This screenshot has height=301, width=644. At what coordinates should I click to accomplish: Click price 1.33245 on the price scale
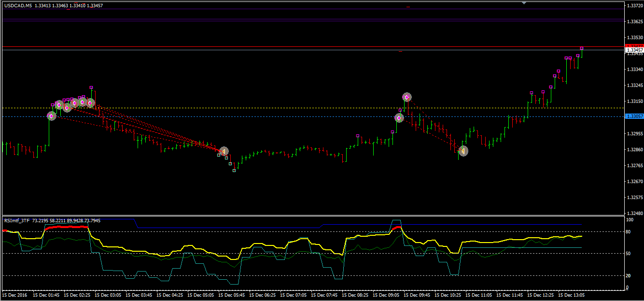click(634, 86)
